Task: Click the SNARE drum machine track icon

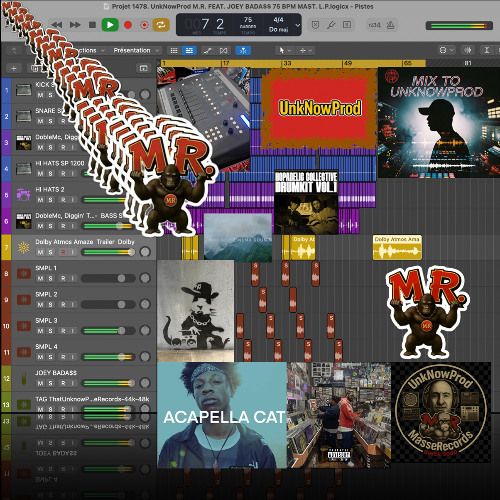Action: [24, 116]
